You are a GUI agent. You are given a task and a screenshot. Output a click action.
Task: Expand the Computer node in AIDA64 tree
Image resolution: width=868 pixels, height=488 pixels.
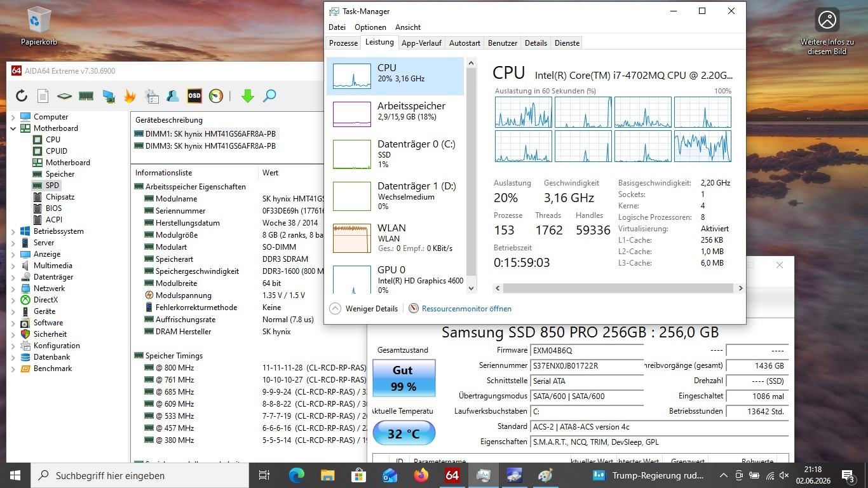click(x=13, y=117)
